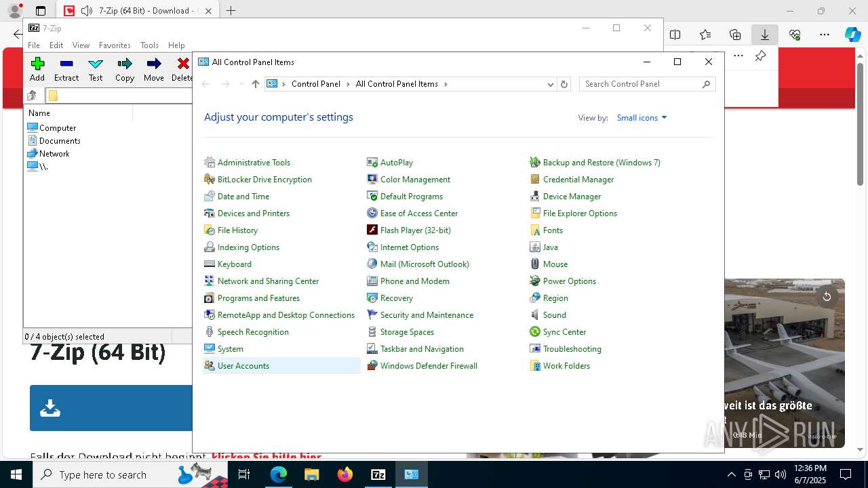
Task: Open User Accounts link
Action: [x=243, y=366]
